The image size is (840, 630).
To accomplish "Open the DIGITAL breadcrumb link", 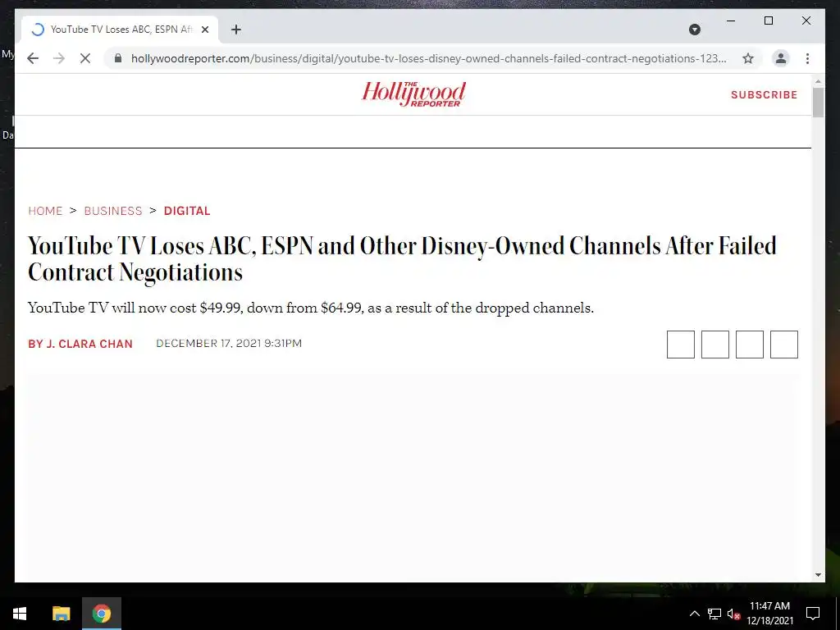I will coord(187,211).
